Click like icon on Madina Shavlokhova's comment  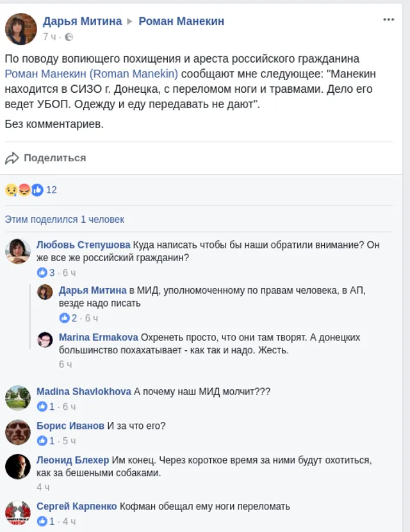coord(42,407)
